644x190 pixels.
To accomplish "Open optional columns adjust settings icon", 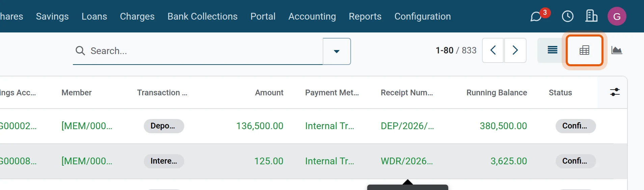I will tap(615, 92).
